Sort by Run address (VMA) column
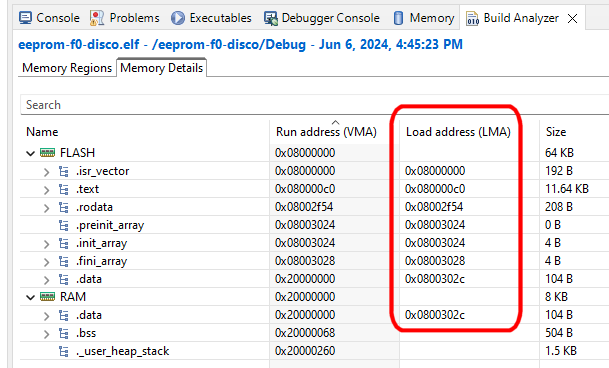 [x=326, y=132]
